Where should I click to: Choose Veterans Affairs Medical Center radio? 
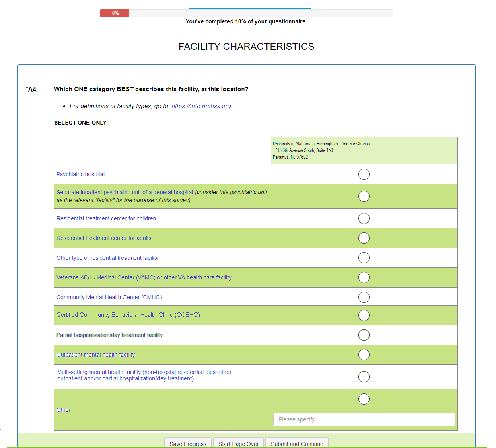[364, 277]
